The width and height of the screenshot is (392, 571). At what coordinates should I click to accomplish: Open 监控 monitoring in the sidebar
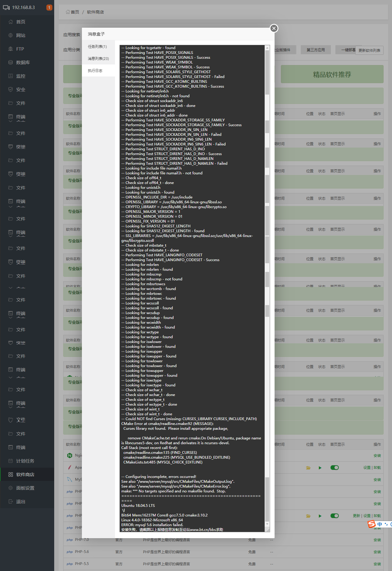tap(20, 76)
